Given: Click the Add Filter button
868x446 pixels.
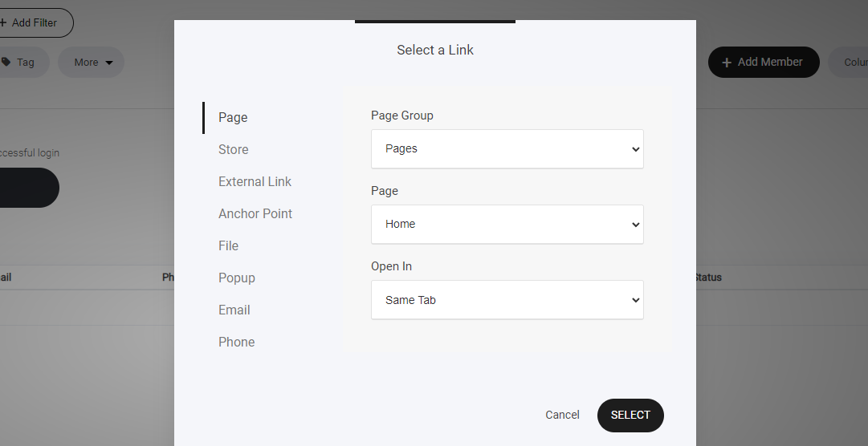Looking at the screenshot, I should 34,22.
